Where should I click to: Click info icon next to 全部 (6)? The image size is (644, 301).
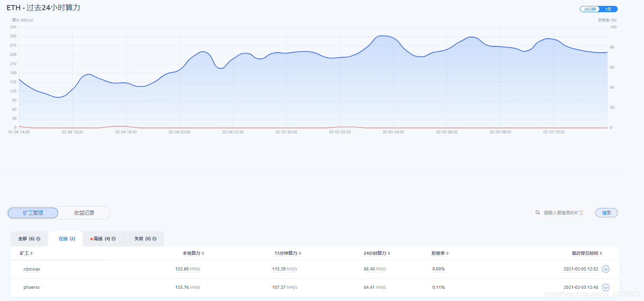[38, 239]
